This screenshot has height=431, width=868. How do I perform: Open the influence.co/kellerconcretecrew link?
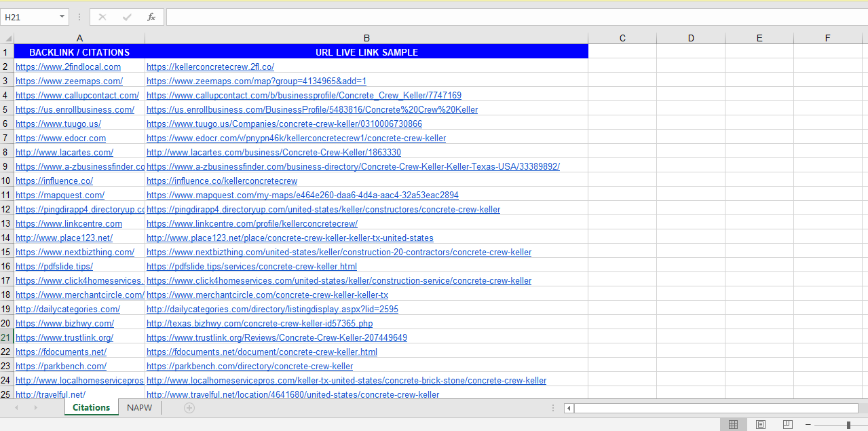pos(222,181)
